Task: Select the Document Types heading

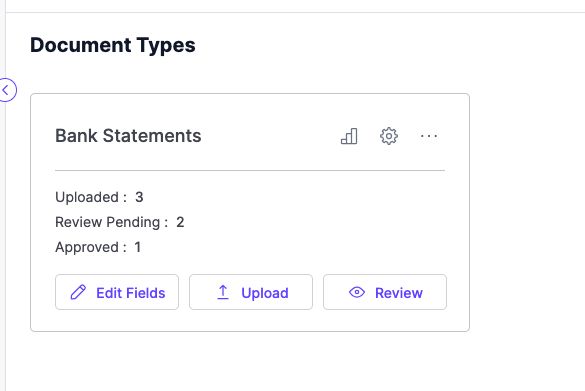Action: coord(113,45)
